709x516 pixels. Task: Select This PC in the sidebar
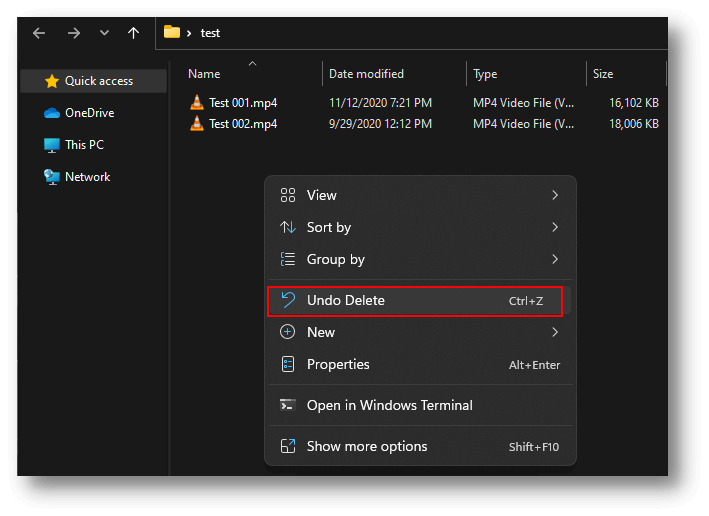click(84, 145)
